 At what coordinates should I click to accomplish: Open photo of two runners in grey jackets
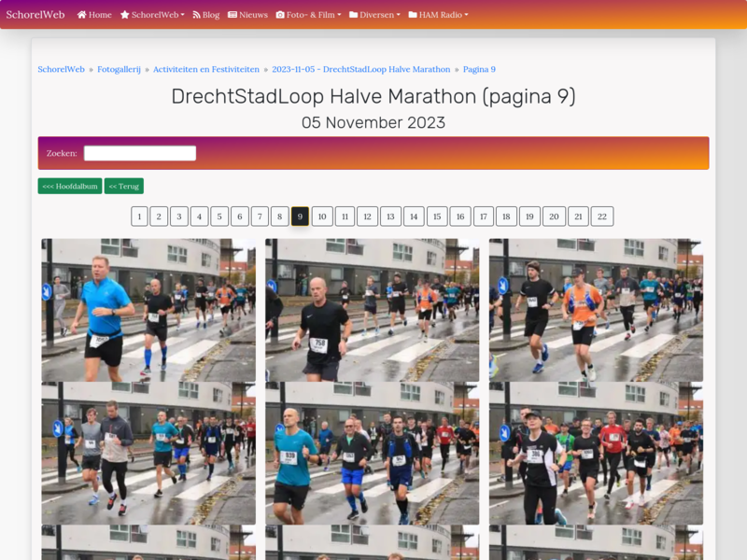[148, 454]
